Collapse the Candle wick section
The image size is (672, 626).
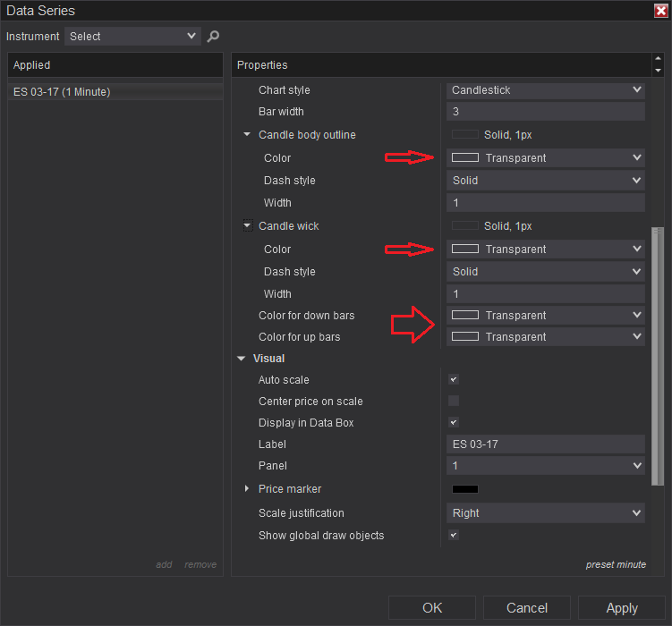(247, 226)
